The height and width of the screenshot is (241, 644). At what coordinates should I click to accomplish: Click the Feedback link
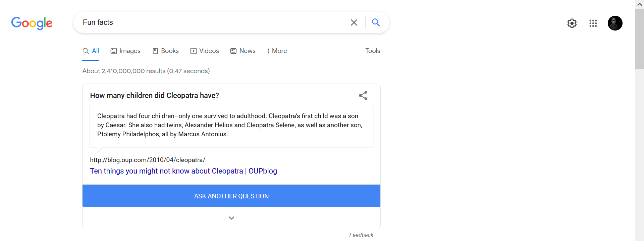point(361,235)
